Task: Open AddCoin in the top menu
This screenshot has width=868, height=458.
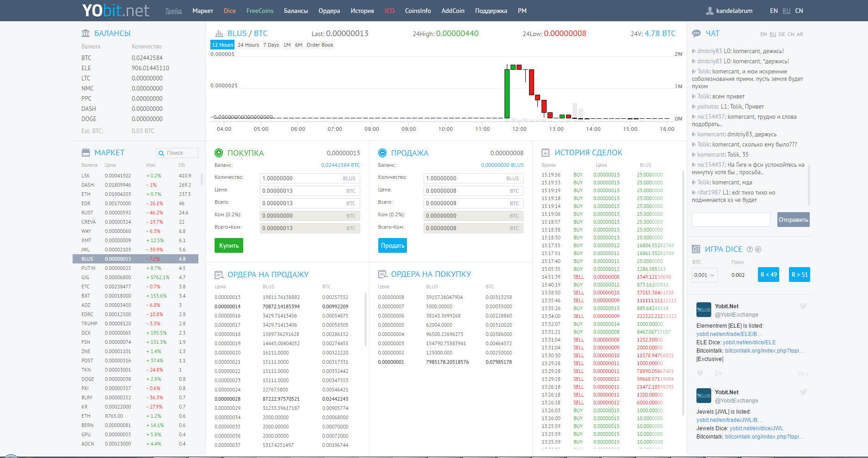Action: tap(453, 11)
